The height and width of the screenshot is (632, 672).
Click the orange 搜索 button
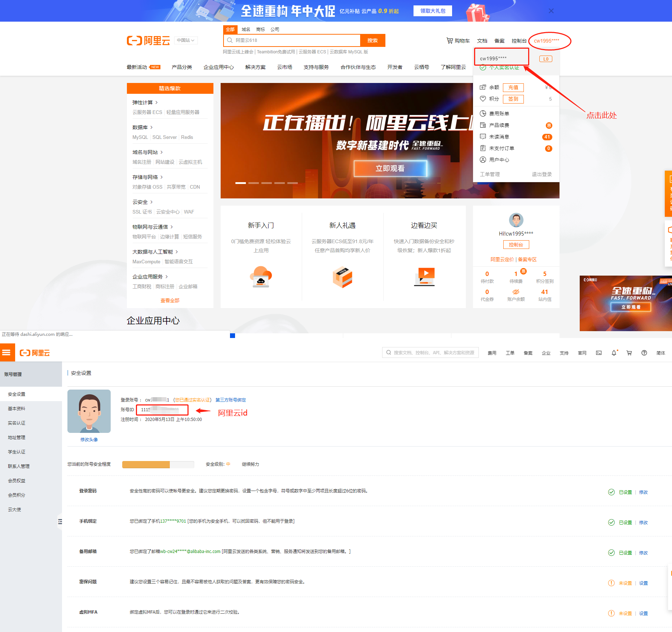coord(372,40)
